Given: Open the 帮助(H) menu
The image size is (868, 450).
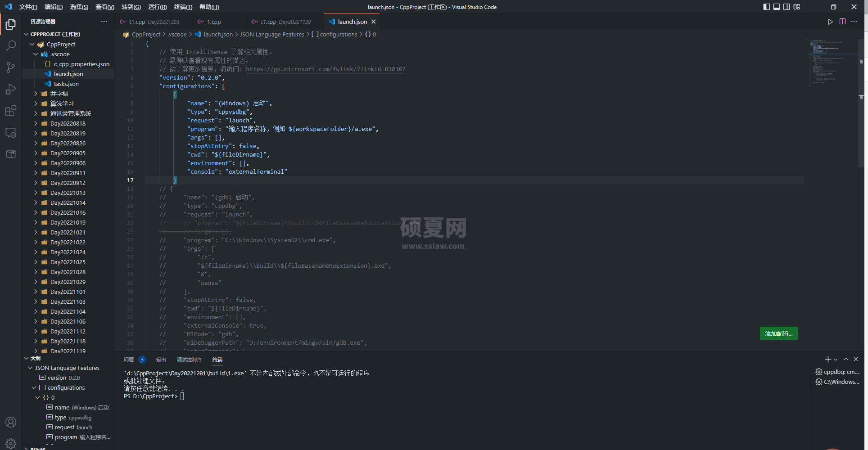Looking at the screenshot, I should coord(209,7).
